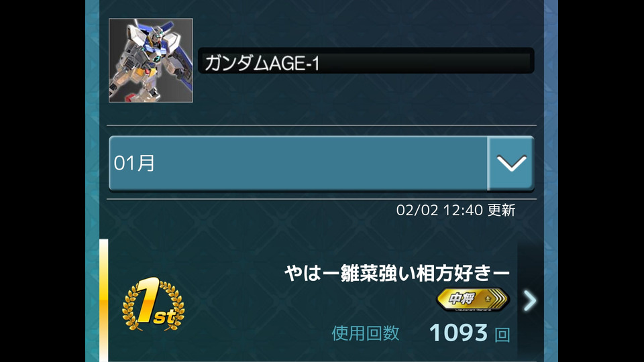Image resolution: width=644 pixels, height=362 pixels.
Task: Click the down chevron on the month selector
Action: tap(511, 164)
